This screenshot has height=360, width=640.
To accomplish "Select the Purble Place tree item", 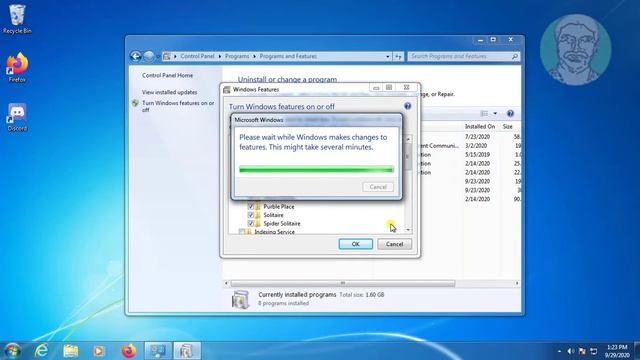I will coord(279,207).
